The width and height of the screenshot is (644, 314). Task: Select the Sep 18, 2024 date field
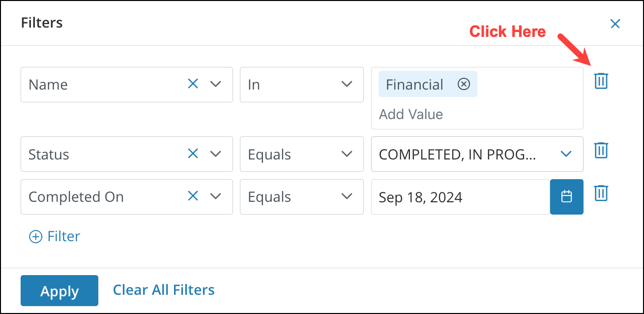coord(442,197)
